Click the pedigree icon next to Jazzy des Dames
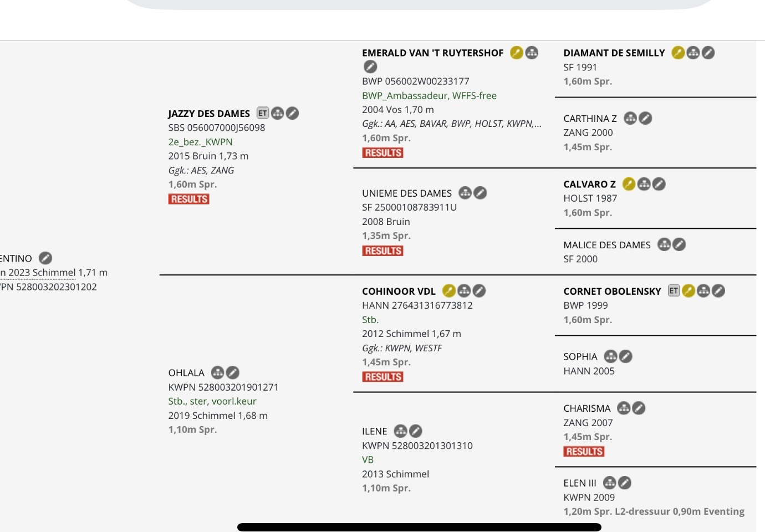The width and height of the screenshot is (765, 532). tap(278, 113)
